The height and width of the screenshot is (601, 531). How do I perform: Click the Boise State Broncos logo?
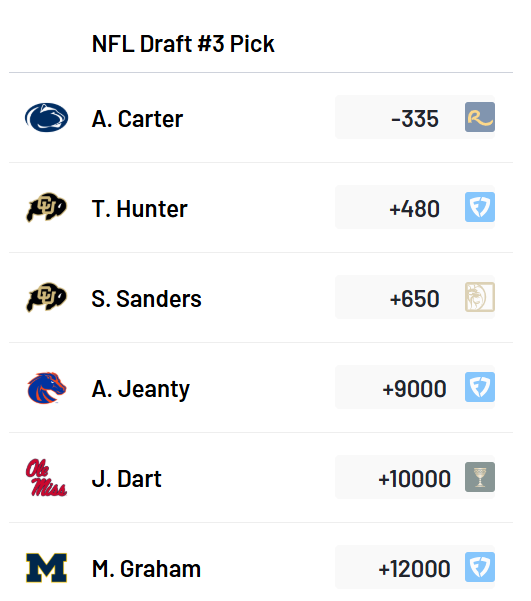click(x=47, y=388)
